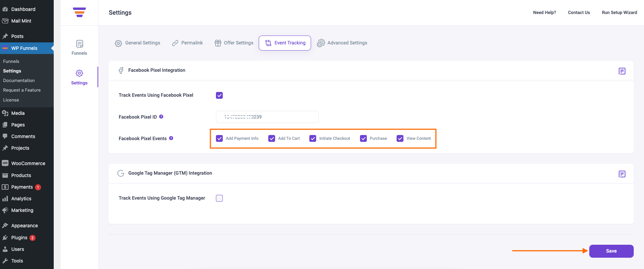Click the Plugins plug icon
This screenshot has width=644, height=269.
click(x=5, y=238)
